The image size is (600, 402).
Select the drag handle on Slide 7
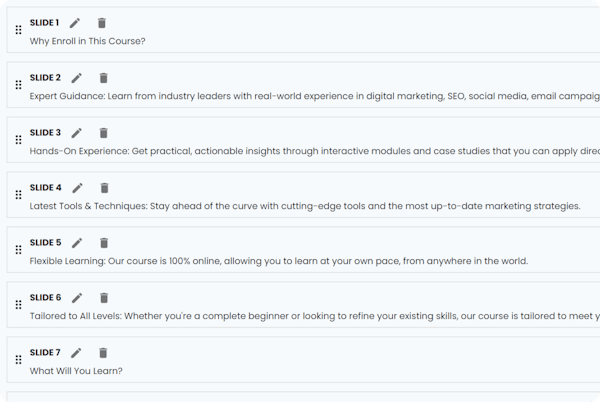coord(18,360)
